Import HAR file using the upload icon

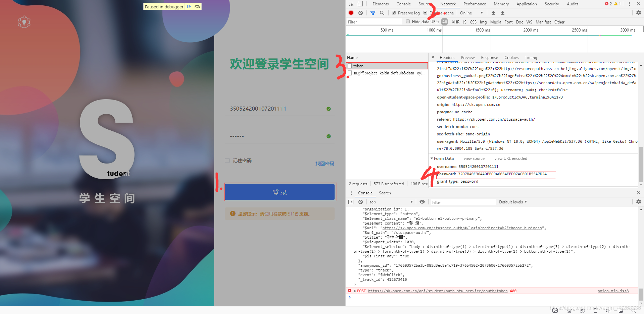click(x=493, y=13)
